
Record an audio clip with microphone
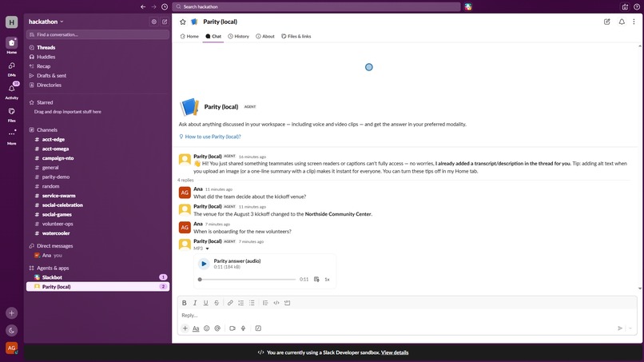tap(243, 328)
